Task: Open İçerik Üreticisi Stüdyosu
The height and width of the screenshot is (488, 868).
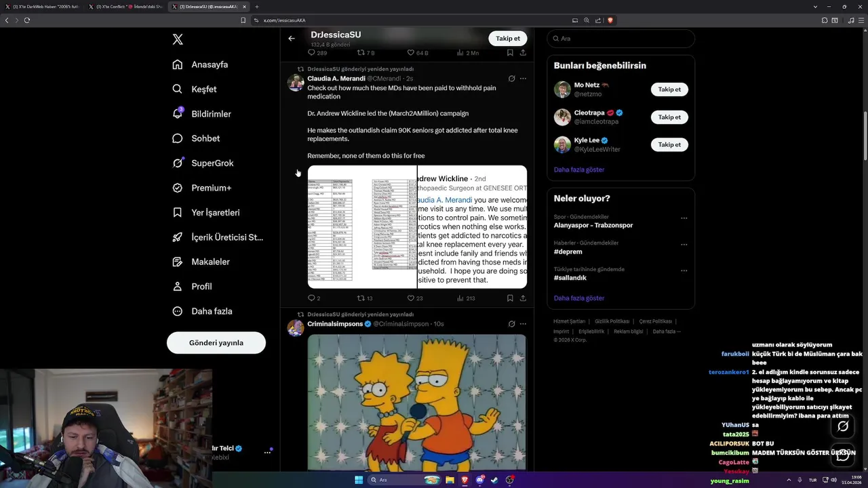Action: (x=218, y=237)
